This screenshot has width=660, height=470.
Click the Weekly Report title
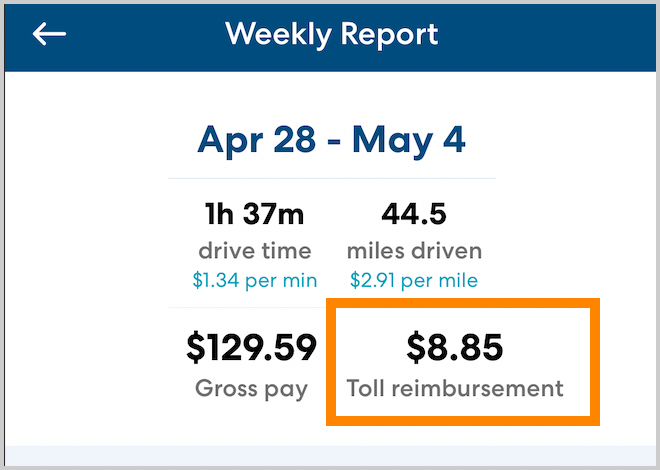[331, 34]
